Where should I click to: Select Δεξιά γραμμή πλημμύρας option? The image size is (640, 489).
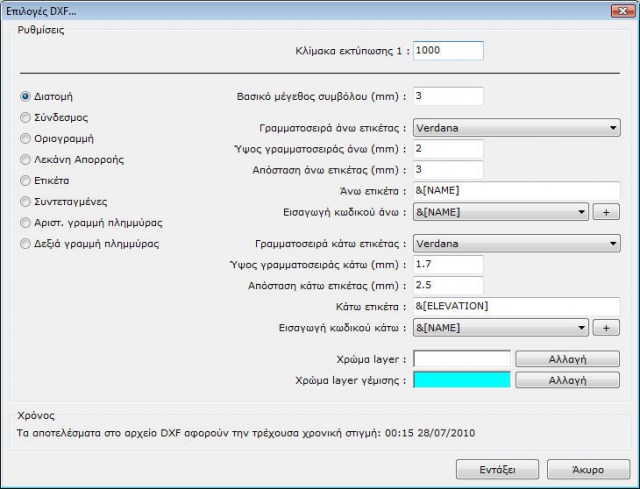click(26, 243)
